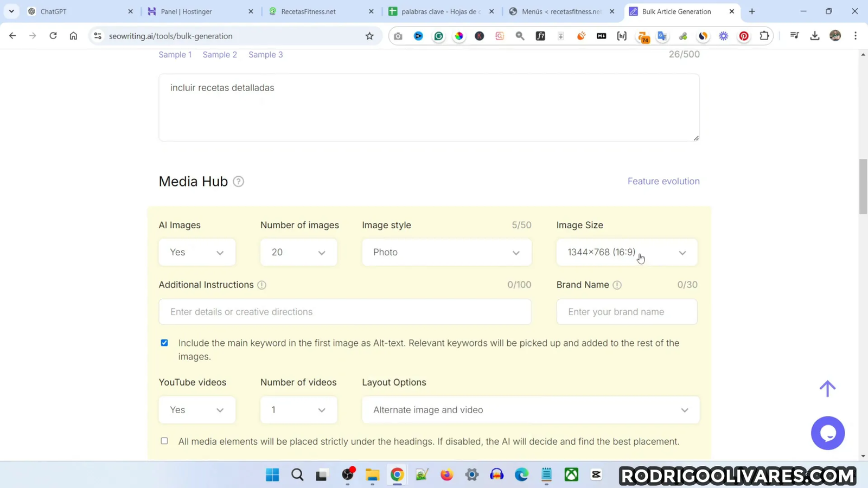This screenshot has width=868, height=488.
Task: Bookmark the page with the star icon
Action: pos(369,36)
